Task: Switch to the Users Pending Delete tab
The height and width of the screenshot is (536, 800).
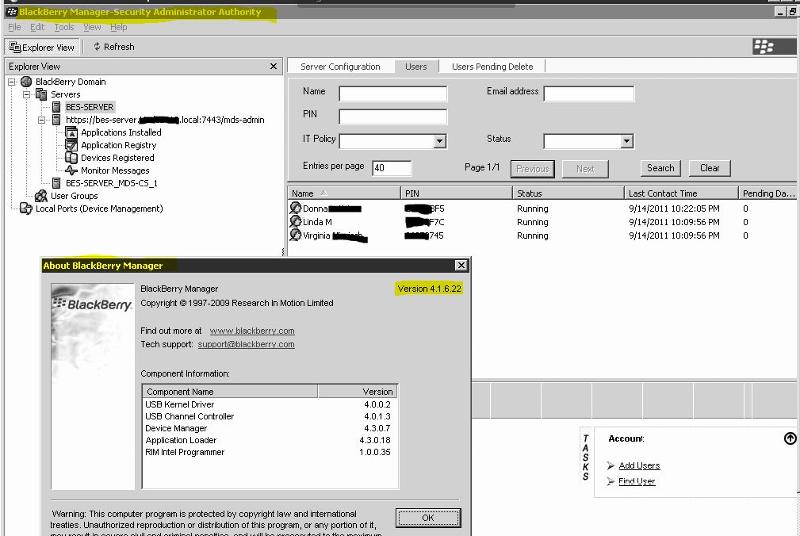Action: 492,67
